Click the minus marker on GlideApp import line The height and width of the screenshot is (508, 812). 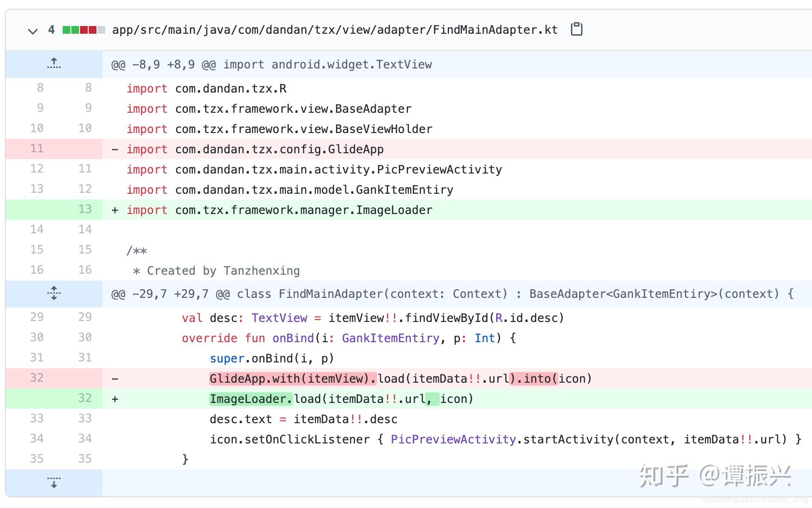click(115, 149)
